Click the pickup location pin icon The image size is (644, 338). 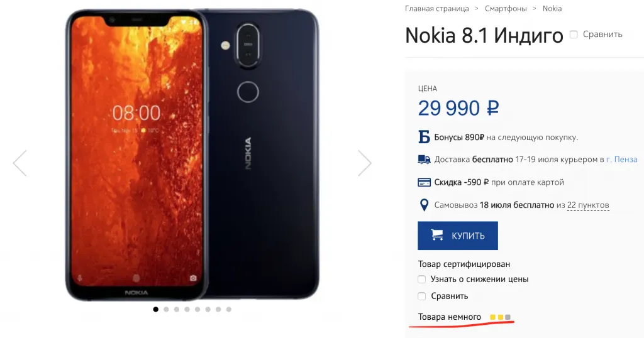pyautogui.click(x=424, y=205)
